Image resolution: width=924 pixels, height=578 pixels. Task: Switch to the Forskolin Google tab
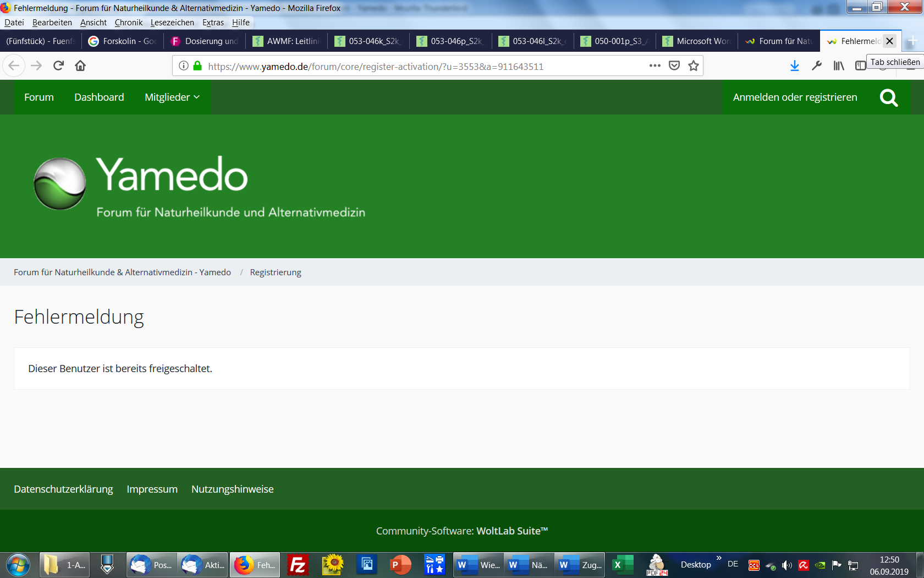pyautogui.click(x=123, y=41)
